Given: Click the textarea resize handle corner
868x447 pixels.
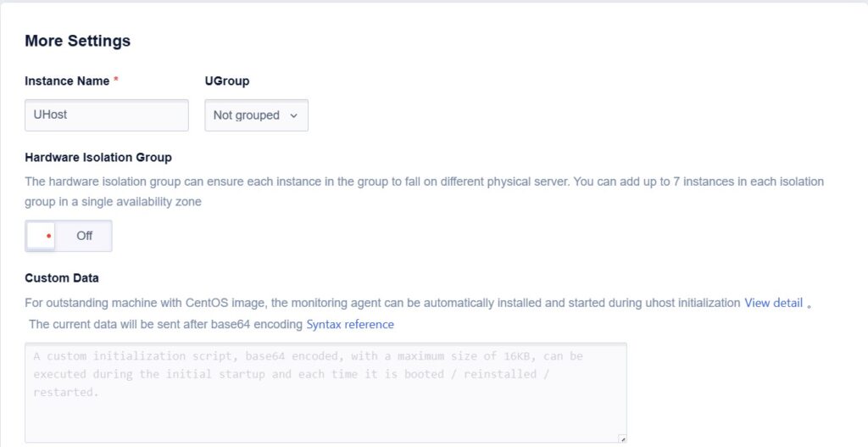Looking at the screenshot, I should [622, 439].
